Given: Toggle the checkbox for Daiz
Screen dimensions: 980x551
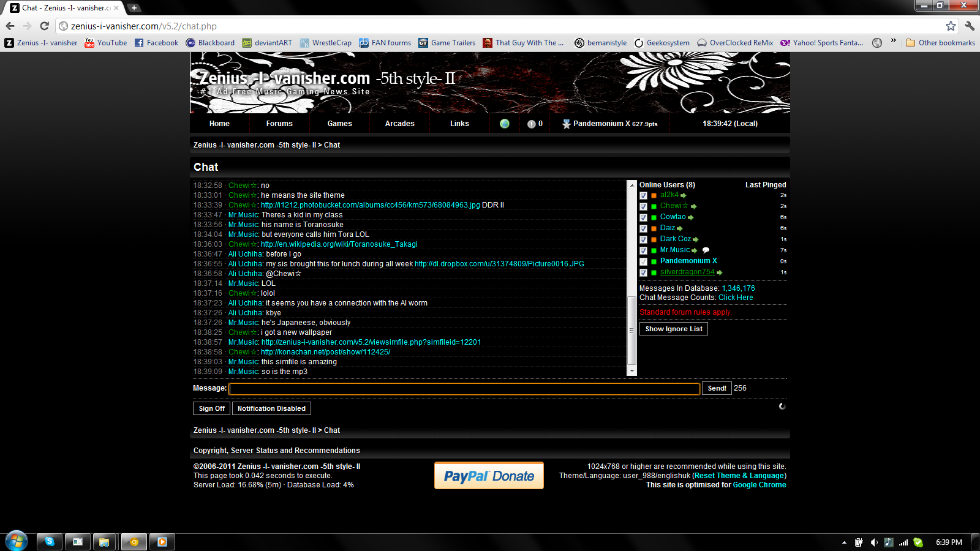Looking at the screenshot, I should click(x=644, y=229).
